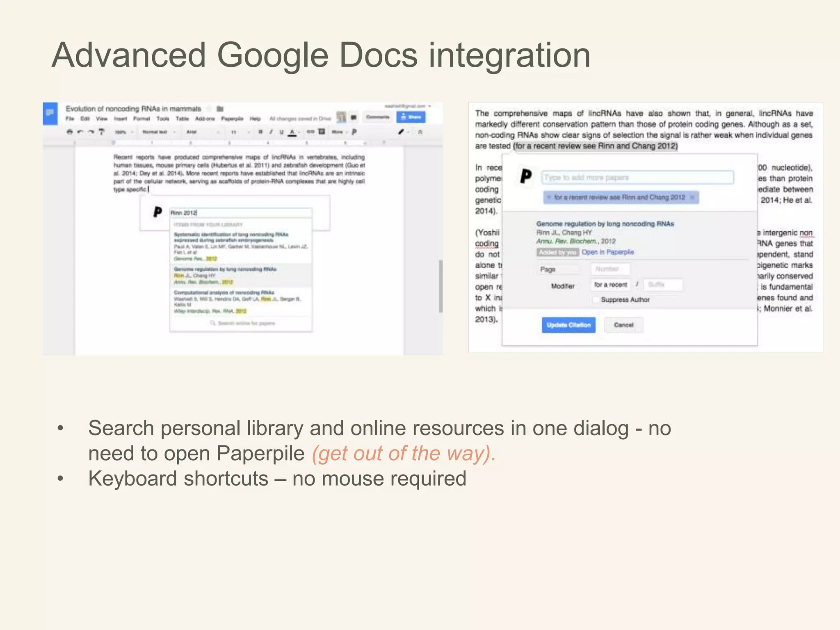Open the Table menu

[x=182, y=119]
